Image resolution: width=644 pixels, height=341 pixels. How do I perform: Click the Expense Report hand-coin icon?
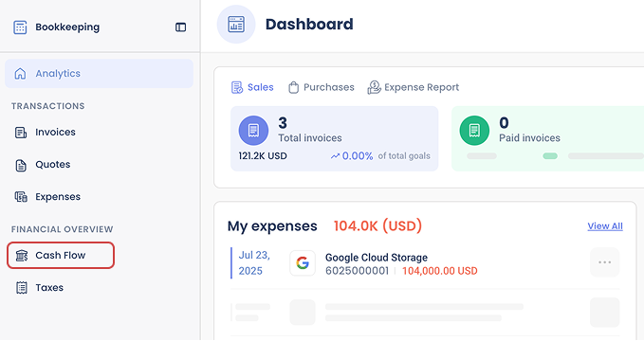[x=374, y=87]
